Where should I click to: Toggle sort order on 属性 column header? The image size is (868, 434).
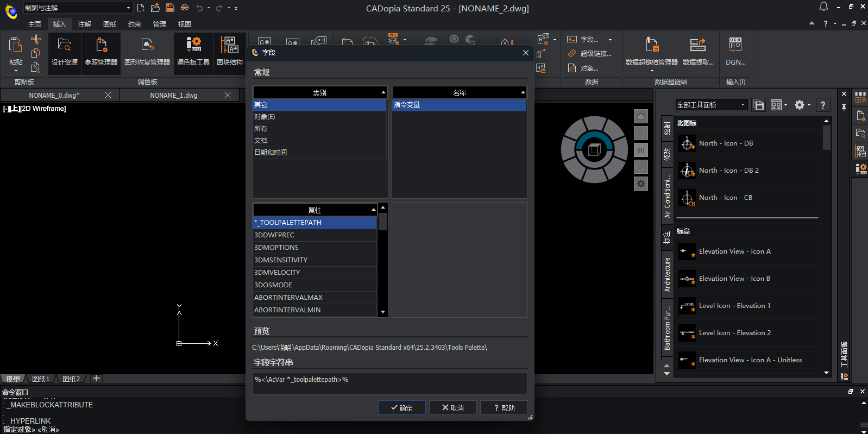pyautogui.click(x=315, y=210)
